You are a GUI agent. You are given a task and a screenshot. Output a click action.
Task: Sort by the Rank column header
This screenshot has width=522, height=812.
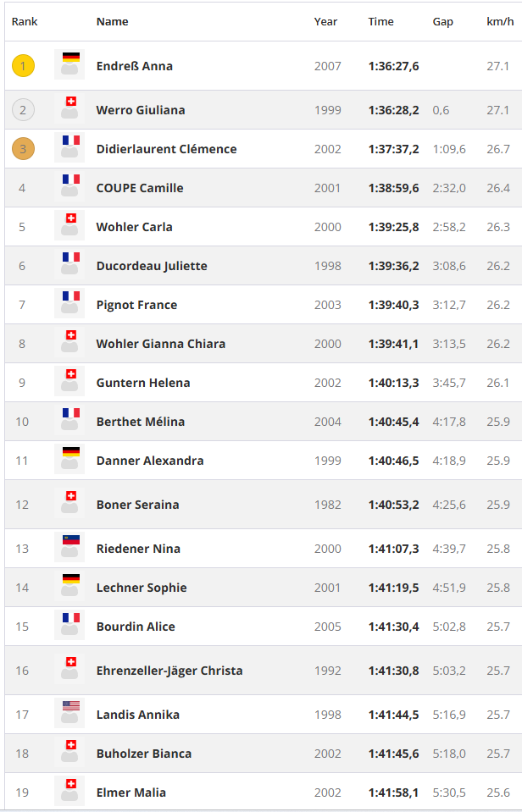pyautogui.click(x=25, y=22)
